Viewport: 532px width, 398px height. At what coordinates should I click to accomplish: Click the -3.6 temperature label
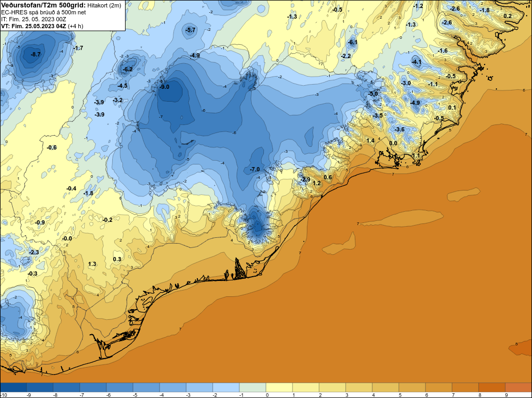tap(400, 129)
